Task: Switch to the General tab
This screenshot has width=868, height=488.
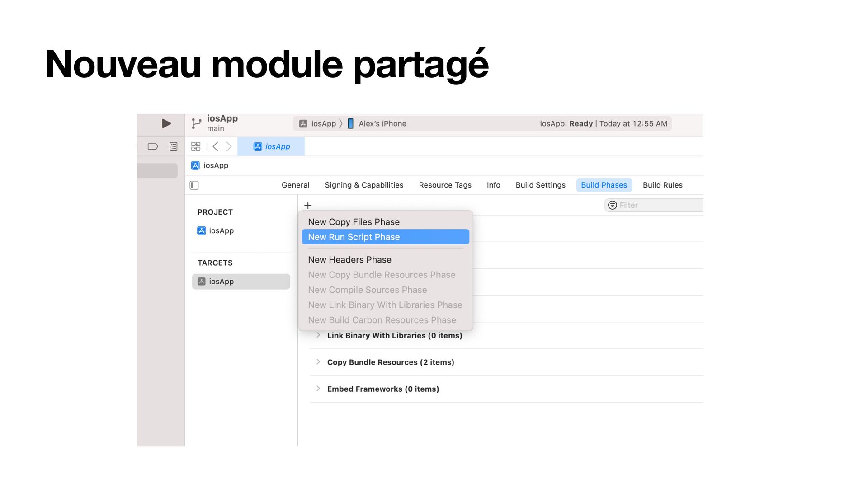Action: click(295, 185)
